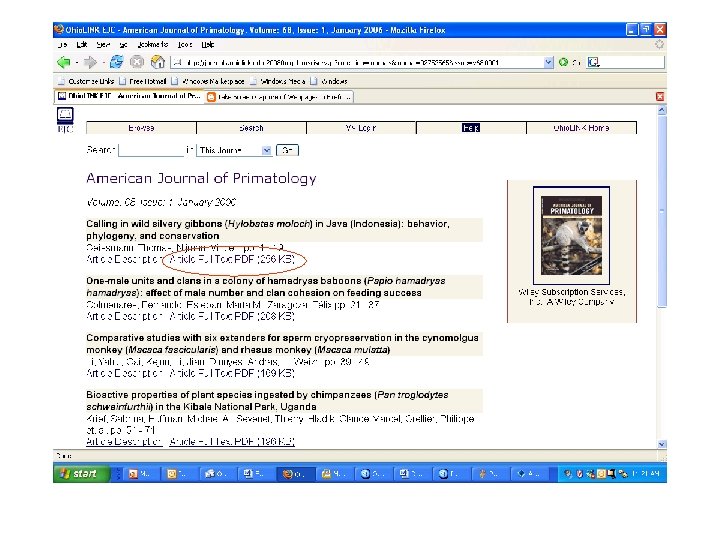
Task: Open the Windows bookmark
Action: (x=329, y=81)
